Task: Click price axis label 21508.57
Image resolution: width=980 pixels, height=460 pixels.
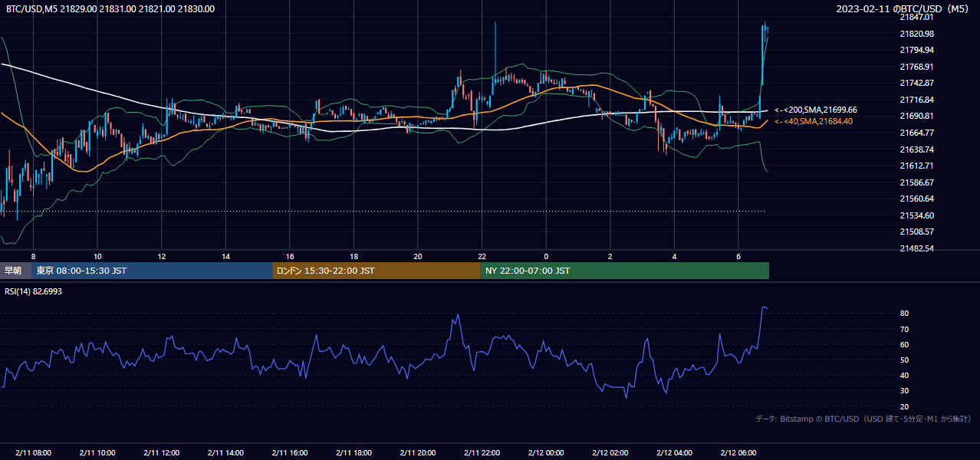Action: tap(917, 232)
